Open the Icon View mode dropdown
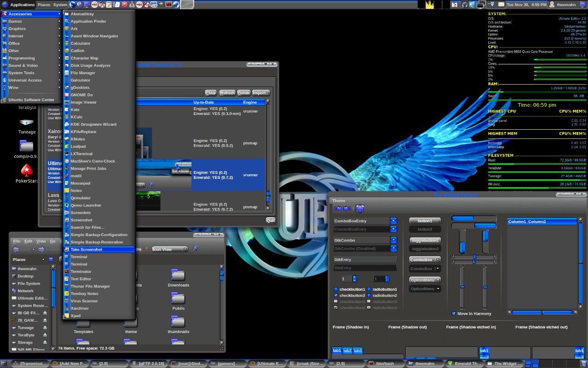 170,249
